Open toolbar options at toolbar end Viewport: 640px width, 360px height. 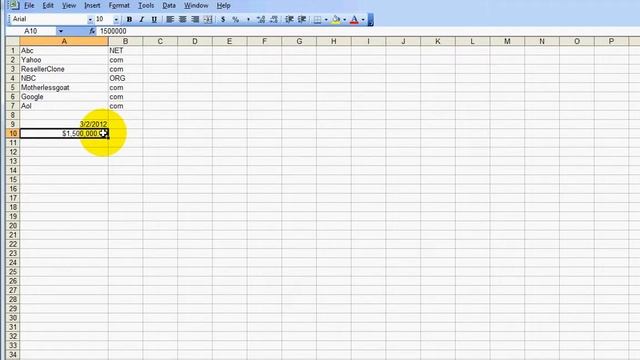click(370, 19)
